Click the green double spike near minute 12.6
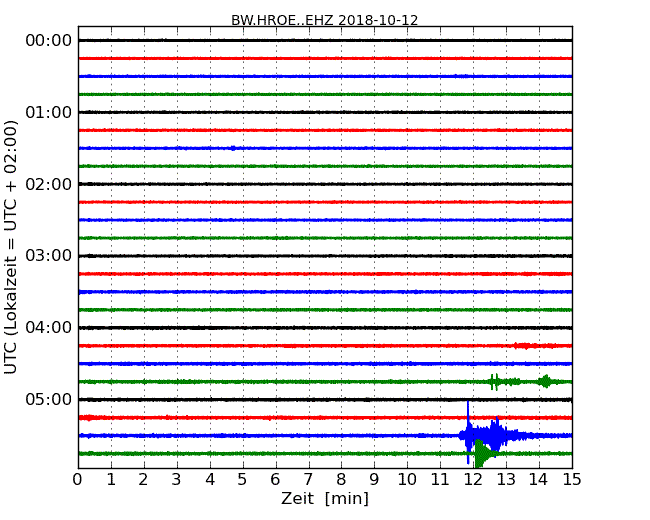 [494, 381]
